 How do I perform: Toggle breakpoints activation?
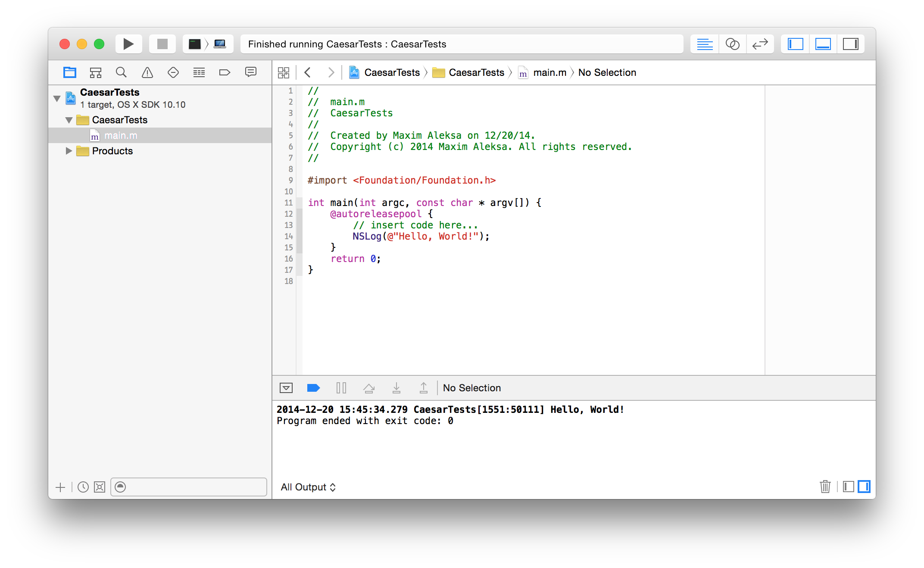click(313, 388)
